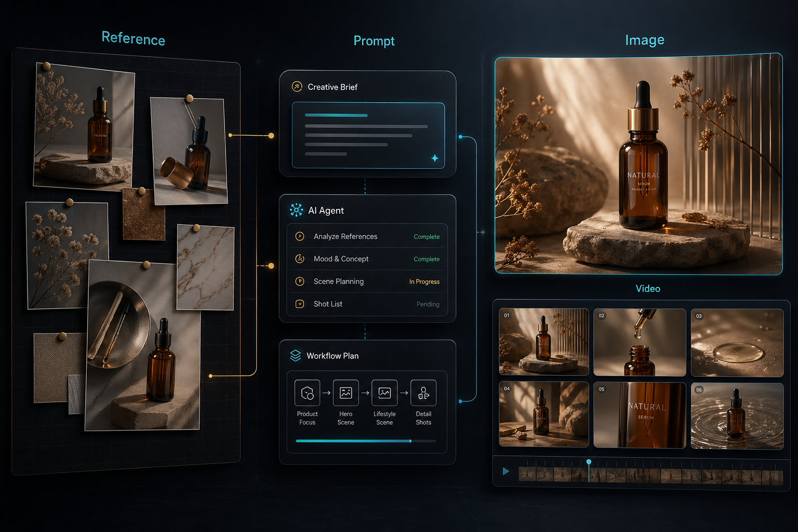Open video clip 02 showing the dropper

pos(640,342)
